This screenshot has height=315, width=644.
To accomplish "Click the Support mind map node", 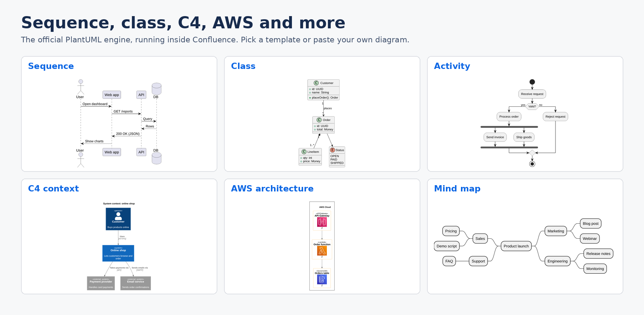I will [478, 261].
